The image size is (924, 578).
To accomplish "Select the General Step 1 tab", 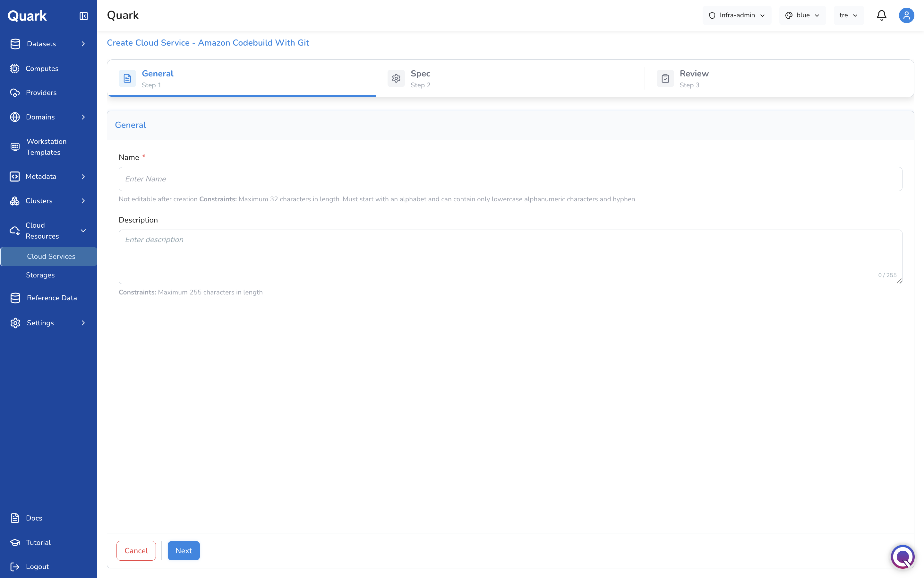I will pos(242,78).
